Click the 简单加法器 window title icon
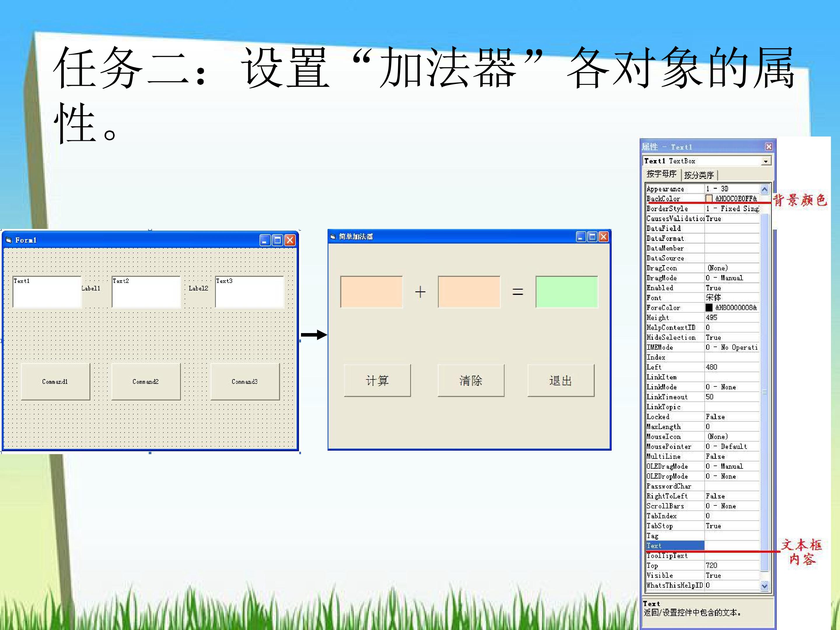The height and width of the screenshot is (630, 840). coord(333,237)
